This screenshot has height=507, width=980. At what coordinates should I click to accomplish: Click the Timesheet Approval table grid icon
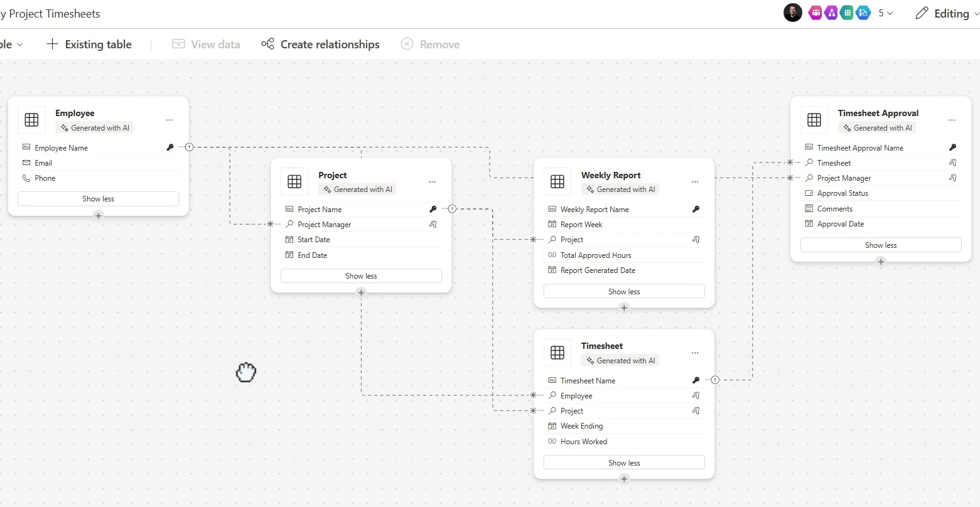(x=814, y=120)
